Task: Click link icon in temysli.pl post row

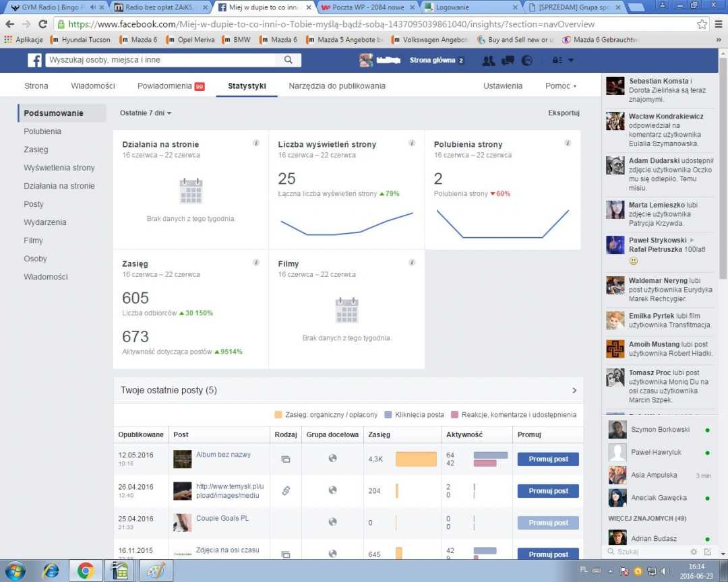Action: (285, 491)
